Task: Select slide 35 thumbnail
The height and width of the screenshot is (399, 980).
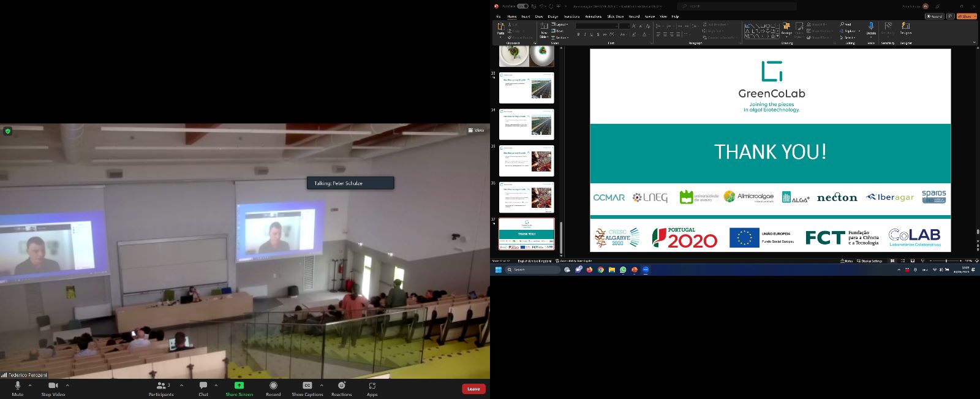Action: [x=527, y=161]
